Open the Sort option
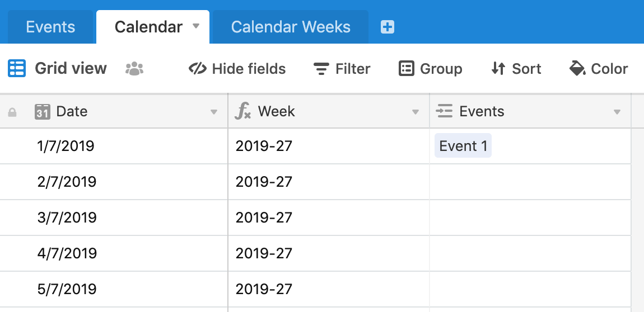Image resolution: width=644 pixels, height=312 pixels. [x=516, y=68]
